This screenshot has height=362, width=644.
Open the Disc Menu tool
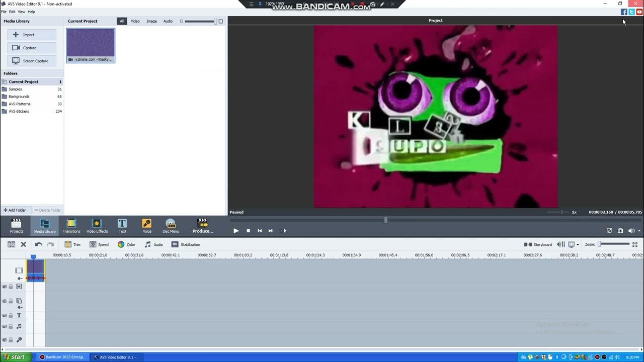point(171,226)
